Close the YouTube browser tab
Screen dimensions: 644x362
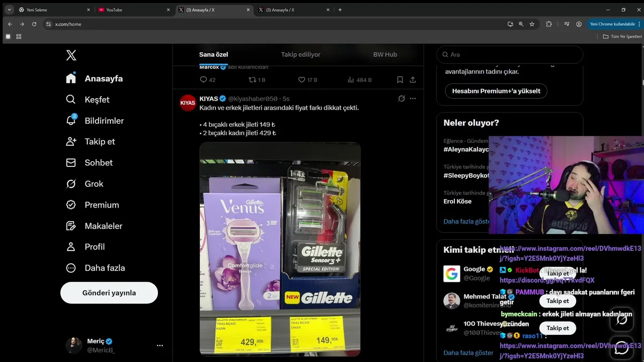168,10
